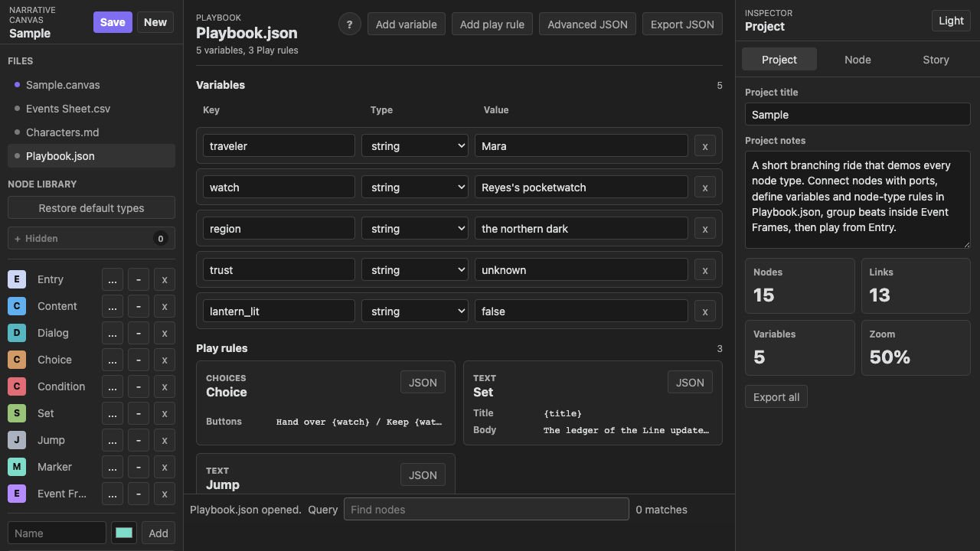
Task: Delete the lantern_lit variable row
Action: point(704,311)
